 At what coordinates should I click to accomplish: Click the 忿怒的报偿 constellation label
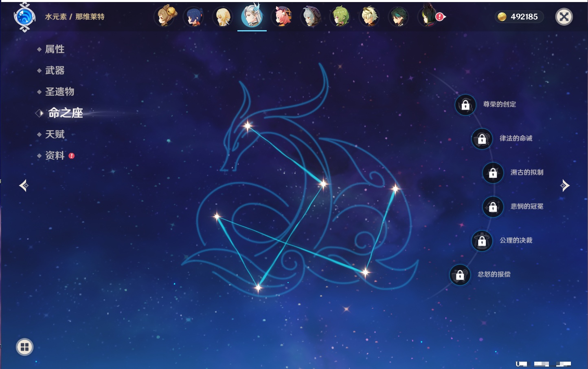(494, 274)
